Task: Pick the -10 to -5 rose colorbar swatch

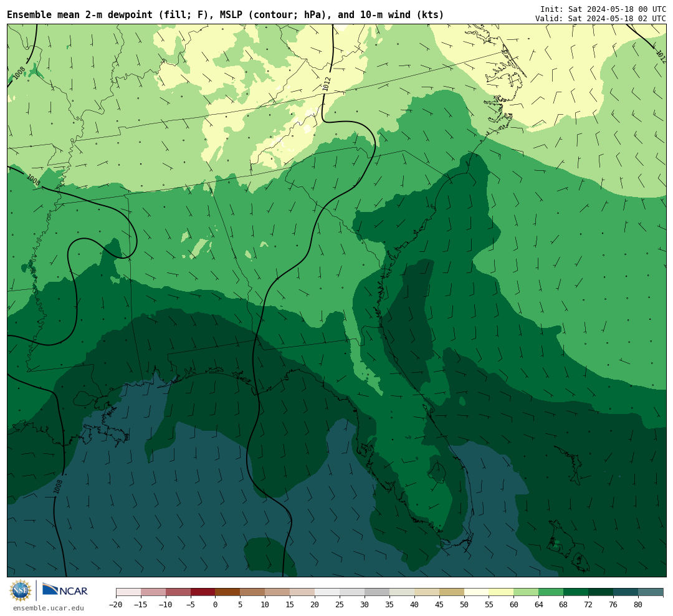Action: 178,592
